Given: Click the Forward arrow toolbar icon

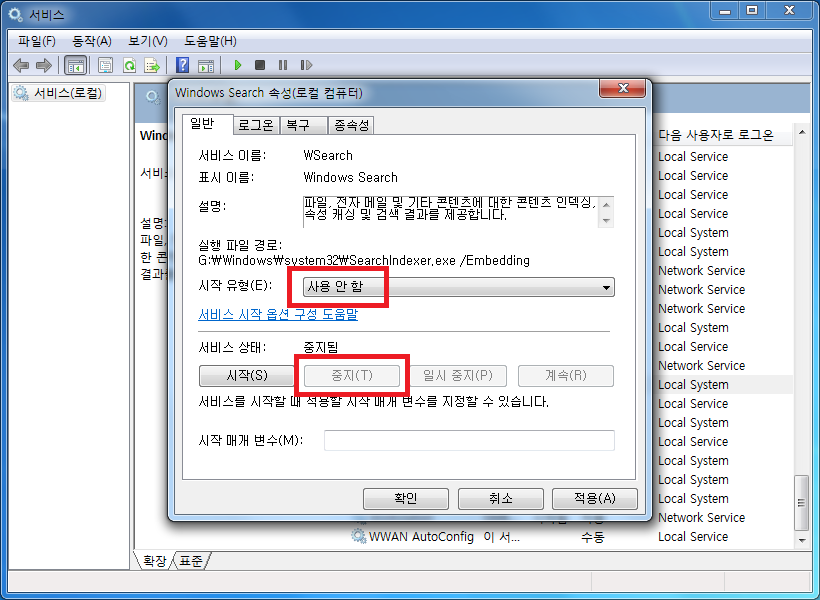Looking at the screenshot, I should tap(43, 65).
